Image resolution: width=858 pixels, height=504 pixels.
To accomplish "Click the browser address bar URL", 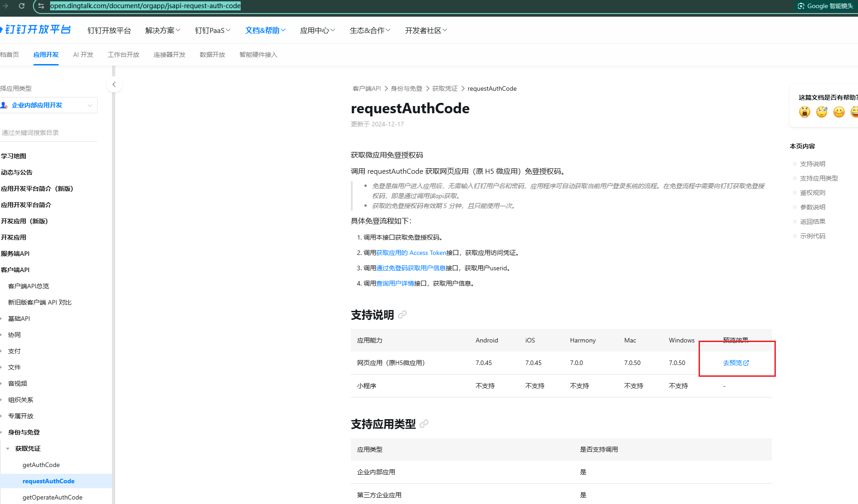I will [x=145, y=6].
